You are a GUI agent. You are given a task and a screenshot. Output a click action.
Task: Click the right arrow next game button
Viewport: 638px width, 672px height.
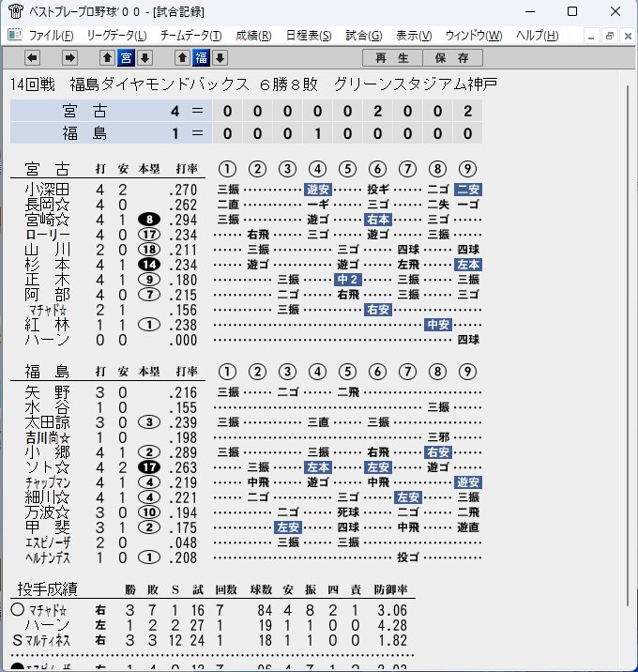69,58
